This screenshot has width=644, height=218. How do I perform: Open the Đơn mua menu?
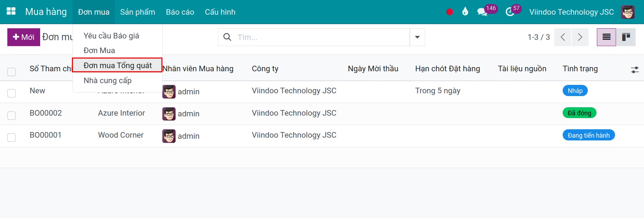coord(94,12)
